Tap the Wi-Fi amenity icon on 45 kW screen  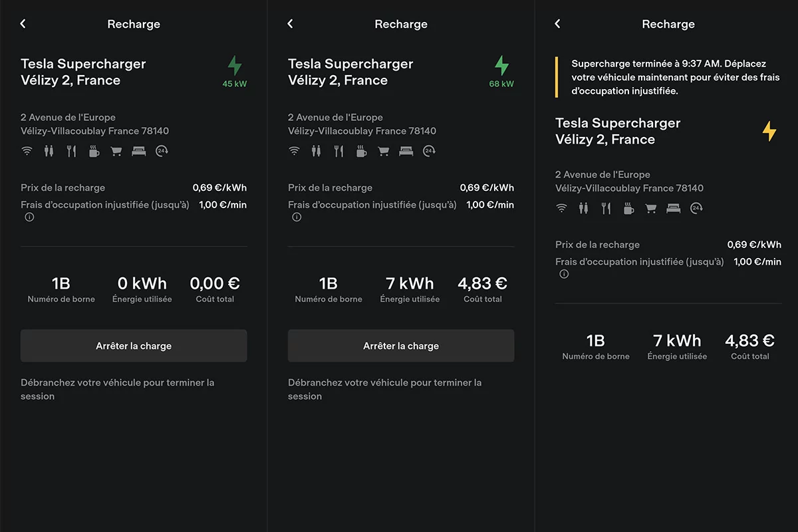(27, 151)
